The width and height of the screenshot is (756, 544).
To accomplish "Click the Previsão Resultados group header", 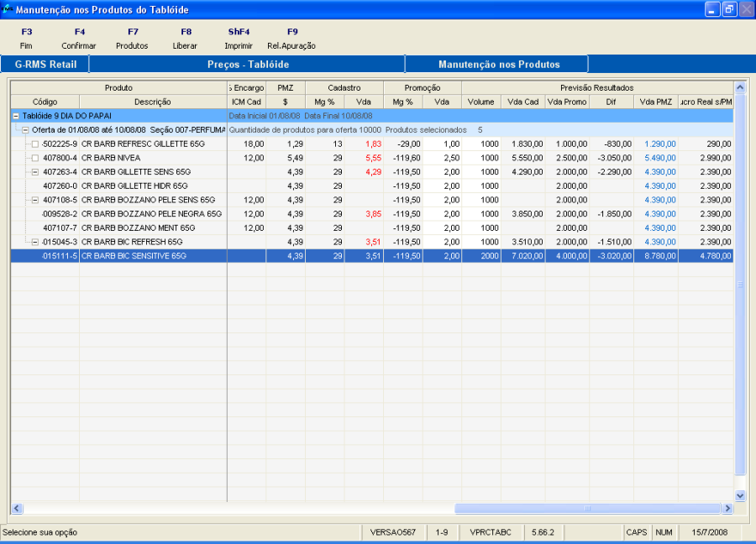I will pos(597,87).
